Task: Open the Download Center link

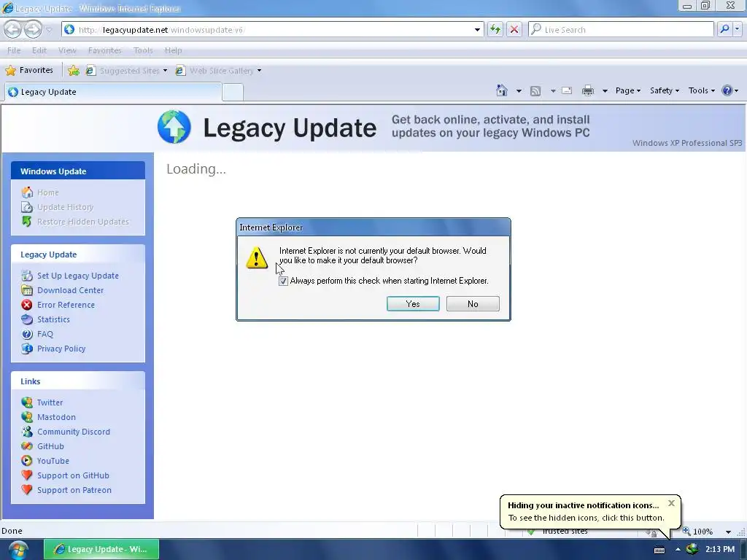Action: (71, 290)
